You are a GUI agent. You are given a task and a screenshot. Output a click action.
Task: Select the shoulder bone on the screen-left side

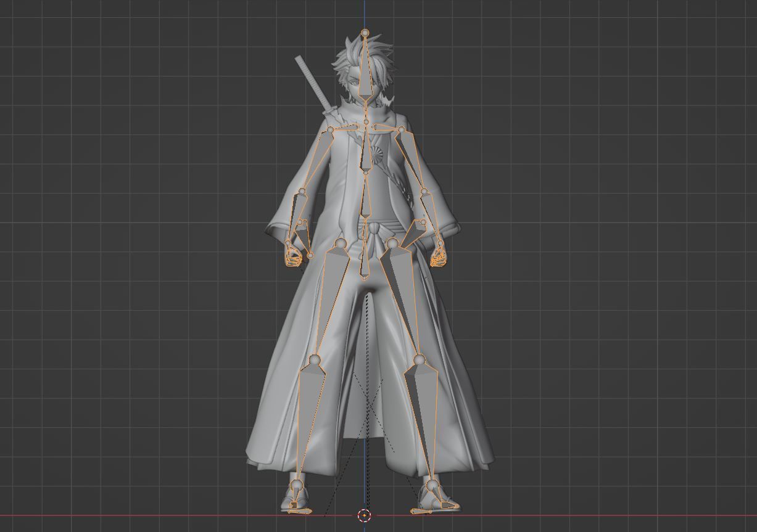coord(345,128)
